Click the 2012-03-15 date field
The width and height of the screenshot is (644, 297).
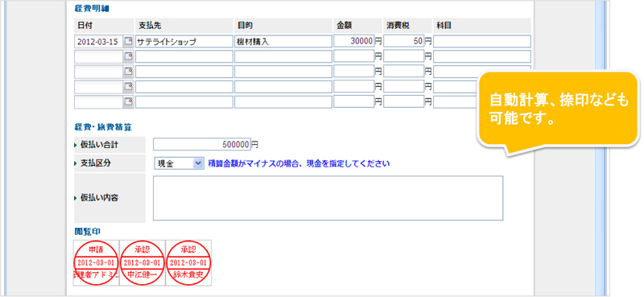click(99, 42)
